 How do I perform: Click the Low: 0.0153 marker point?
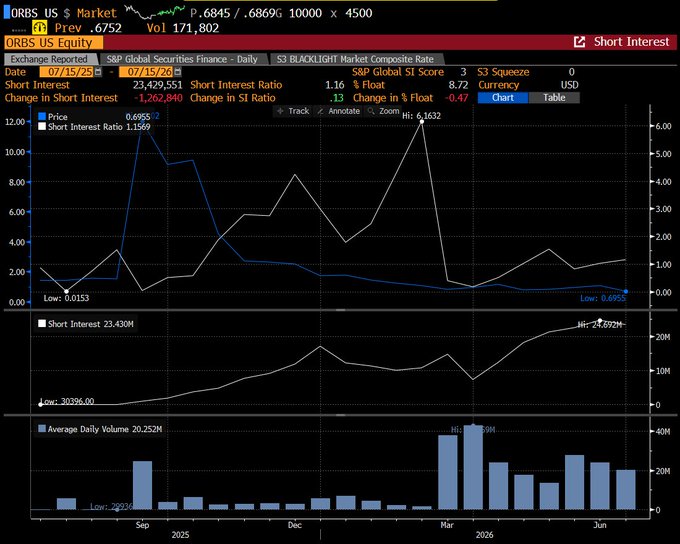66,291
